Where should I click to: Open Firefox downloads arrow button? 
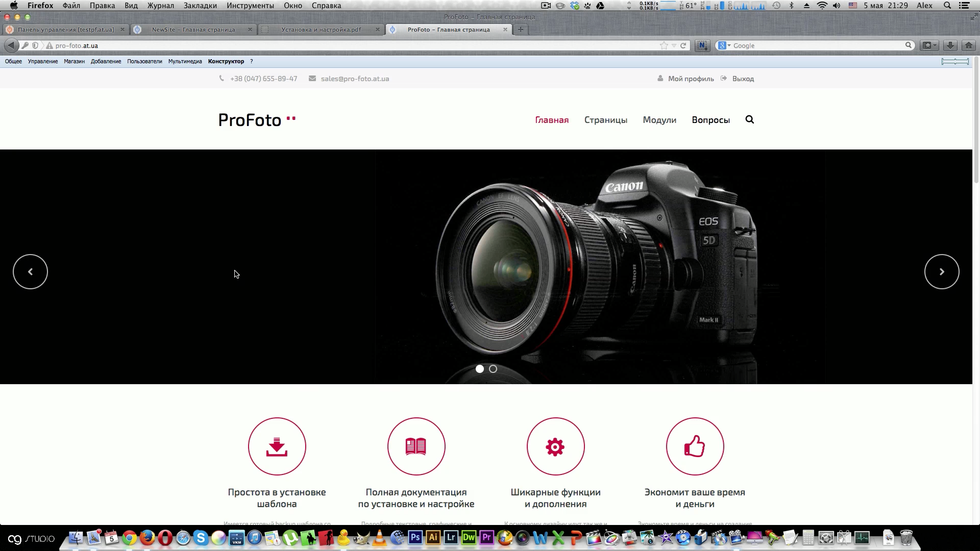tap(950, 45)
